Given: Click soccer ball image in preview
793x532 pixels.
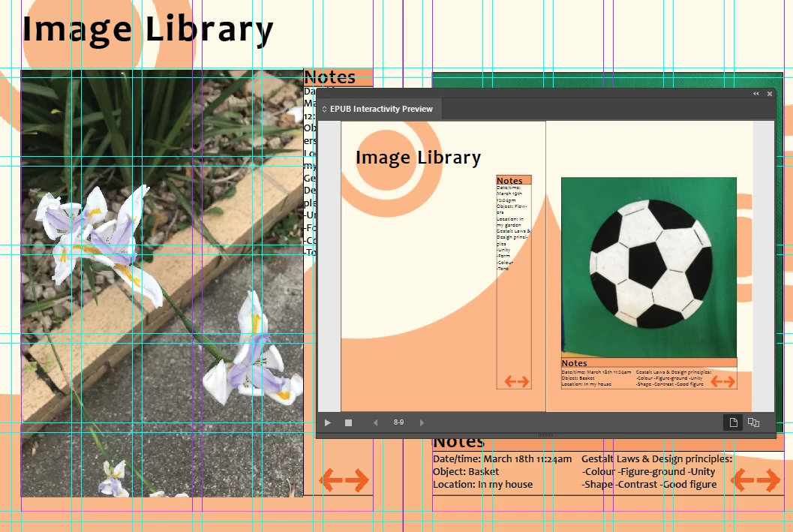Looking at the screenshot, I should pos(649,268).
